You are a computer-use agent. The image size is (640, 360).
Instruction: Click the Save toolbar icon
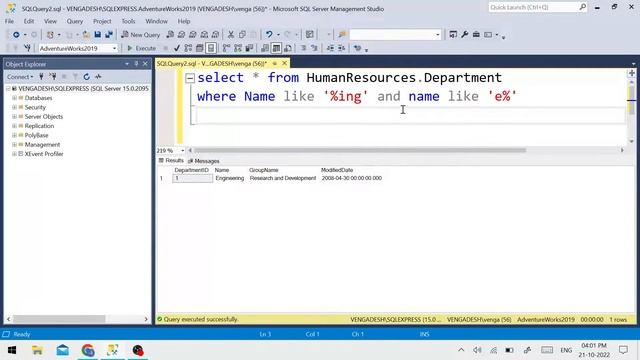pos(97,35)
